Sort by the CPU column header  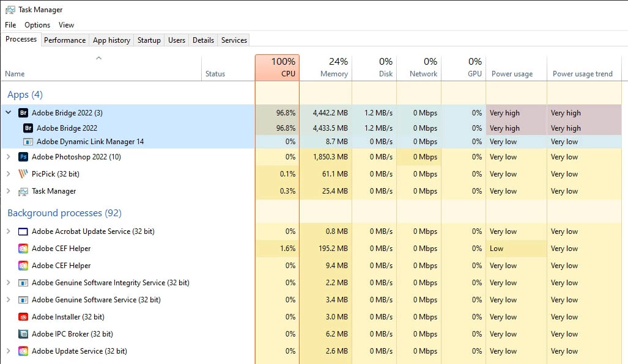tap(277, 68)
